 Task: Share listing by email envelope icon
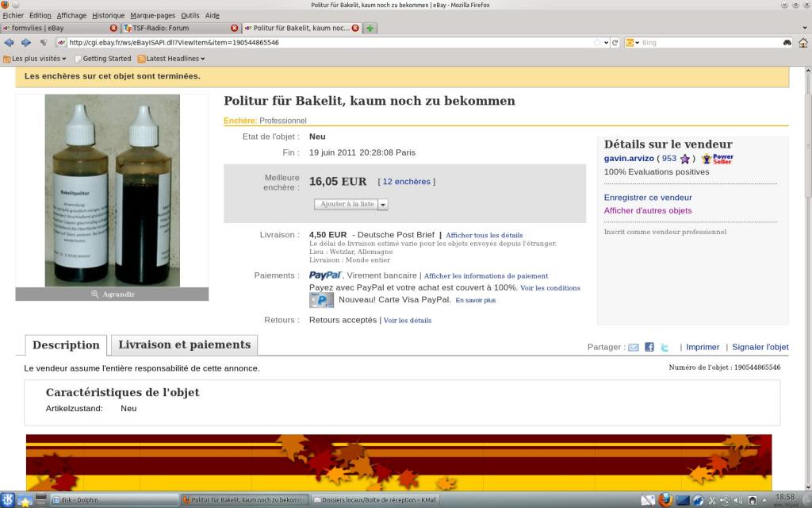coord(634,348)
